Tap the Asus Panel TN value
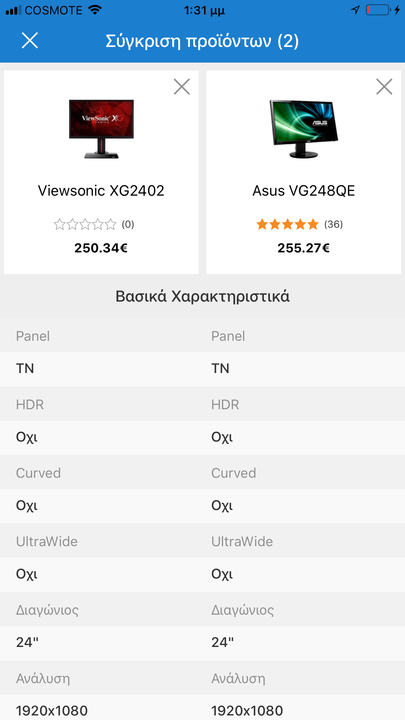This screenshot has width=405, height=720. pyautogui.click(x=220, y=369)
